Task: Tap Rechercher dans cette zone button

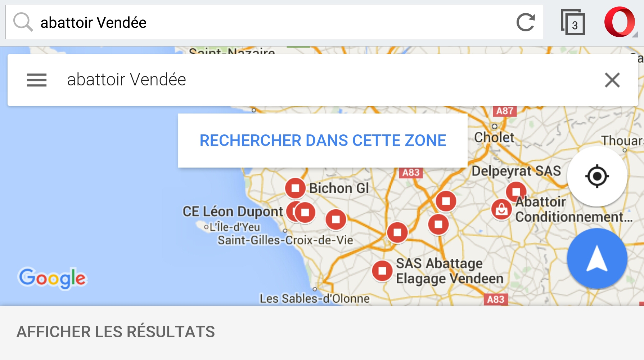Action: (x=323, y=141)
